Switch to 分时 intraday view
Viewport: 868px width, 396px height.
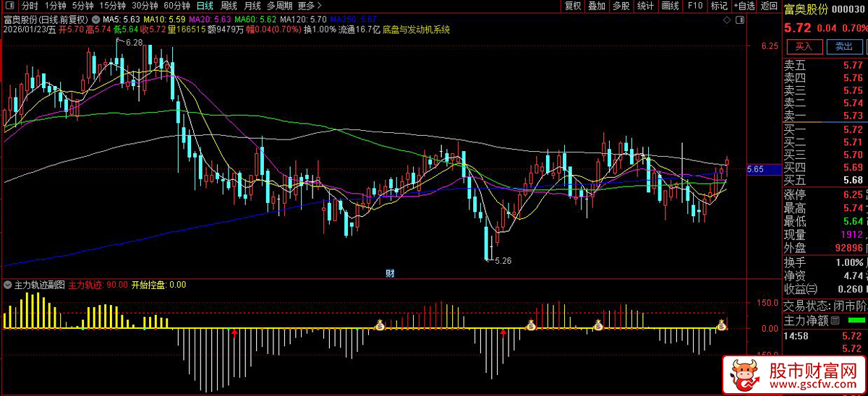[x=30, y=6]
